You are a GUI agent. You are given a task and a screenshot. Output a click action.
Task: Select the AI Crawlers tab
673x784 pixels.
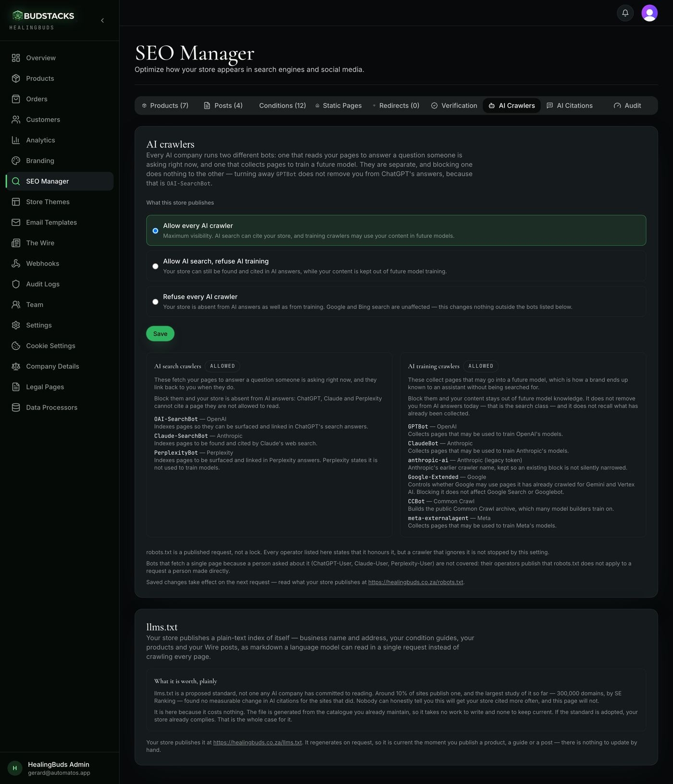tap(512, 106)
